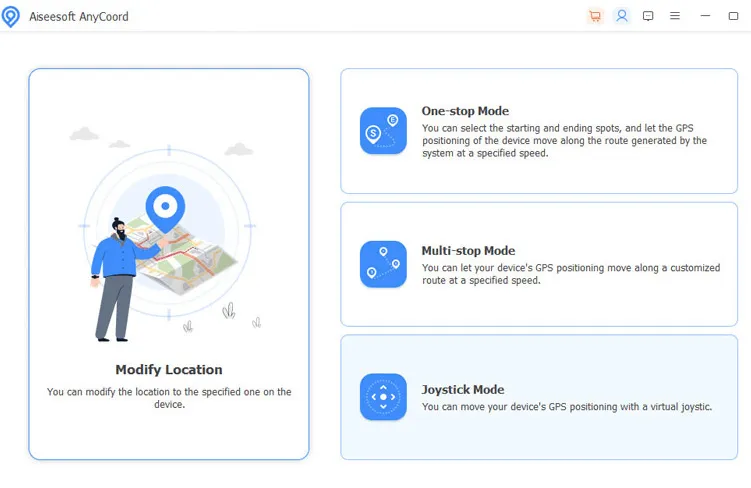The image size is (751, 488).
Task: Click the user account icon
Action: [622, 16]
